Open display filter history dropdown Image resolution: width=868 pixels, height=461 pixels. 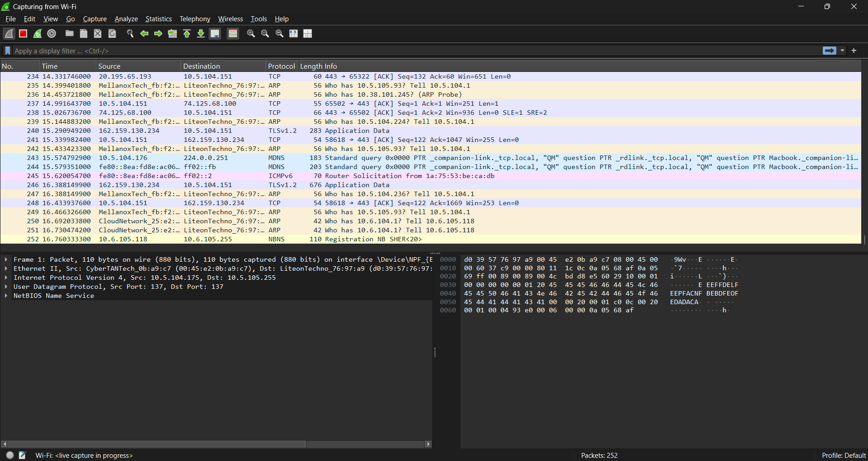(x=843, y=51)
